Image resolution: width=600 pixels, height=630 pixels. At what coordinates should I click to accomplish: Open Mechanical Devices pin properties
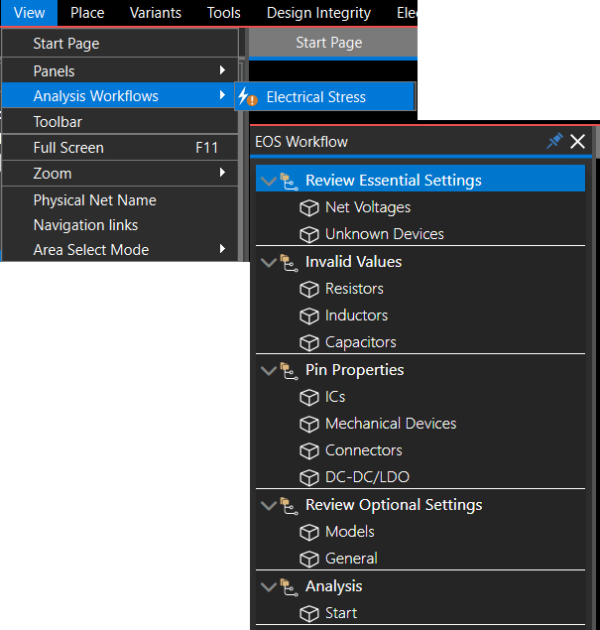point(390,423)
